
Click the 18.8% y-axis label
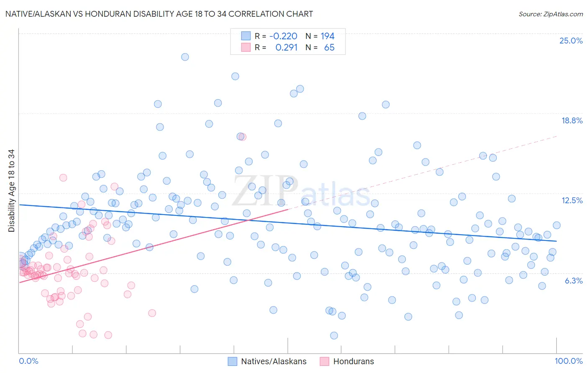572,120
